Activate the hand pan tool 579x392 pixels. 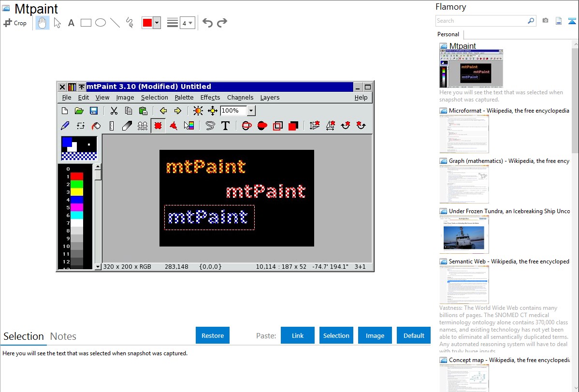[43, 23]
